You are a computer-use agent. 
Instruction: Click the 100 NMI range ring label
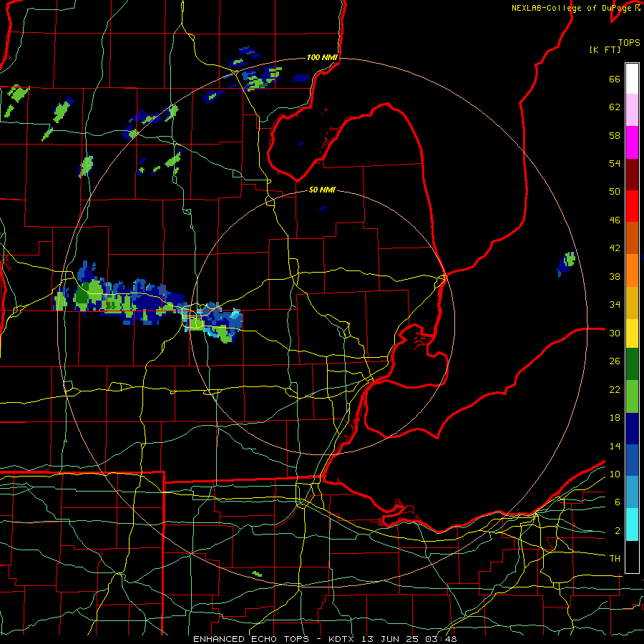point(321,57)
